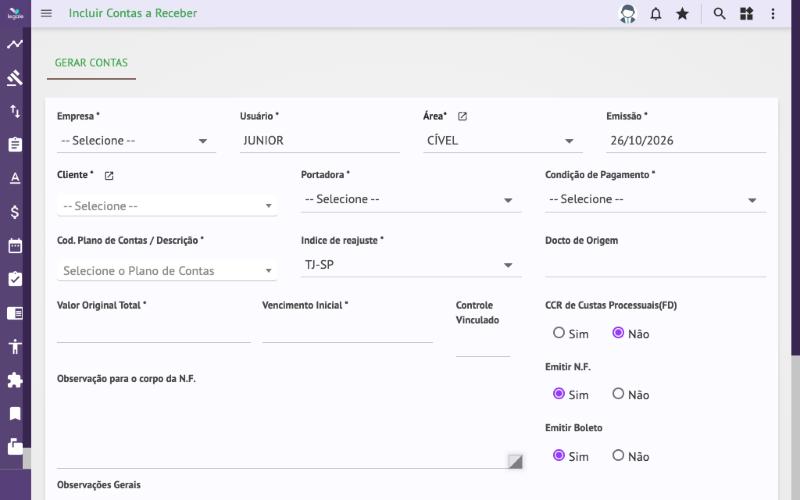This screenshot has width=800, height=500.
Task: Open the hamburger menu icon
Action: tap(46, 13)
